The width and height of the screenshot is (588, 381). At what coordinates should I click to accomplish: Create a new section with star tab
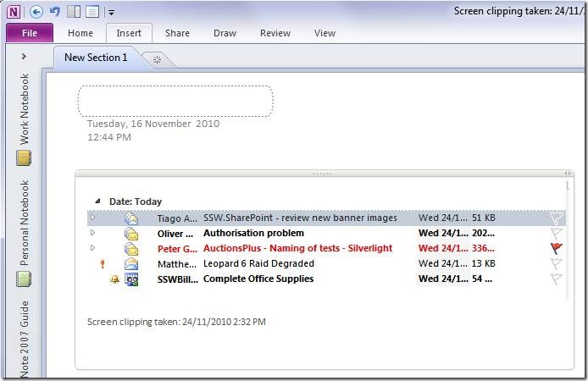[x=157, y=58]
